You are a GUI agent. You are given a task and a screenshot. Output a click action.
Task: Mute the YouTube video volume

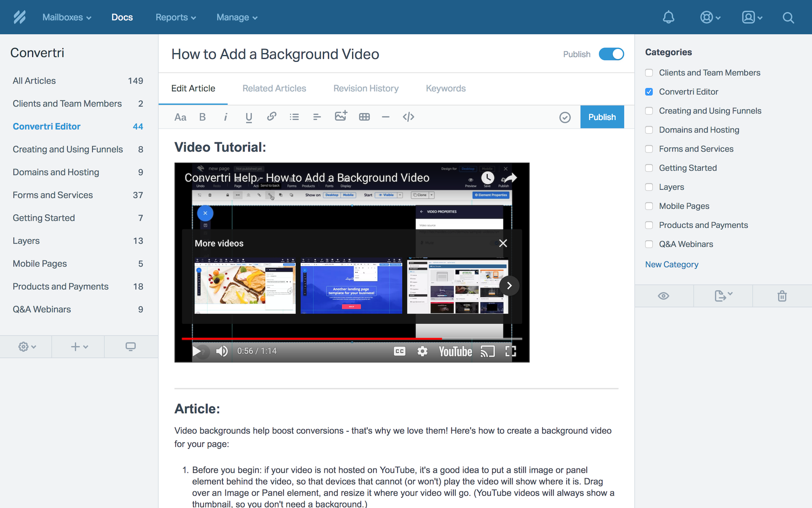point(222,351)
